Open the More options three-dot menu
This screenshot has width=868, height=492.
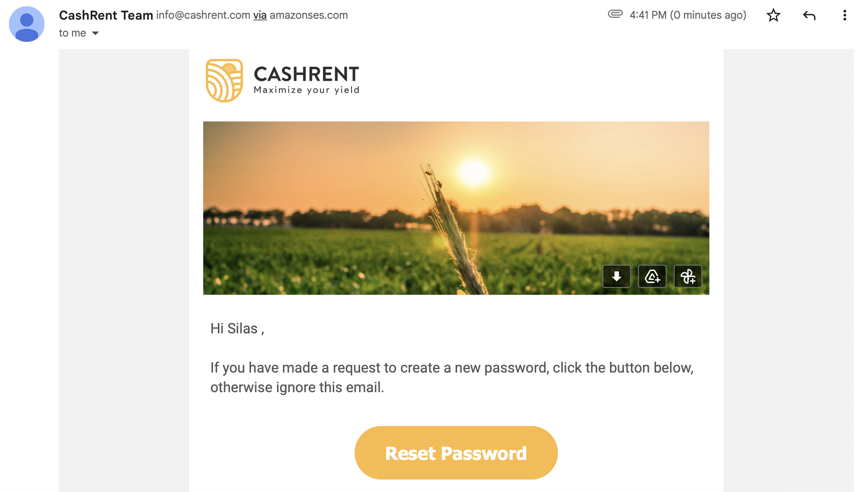[x=844, y=16]
